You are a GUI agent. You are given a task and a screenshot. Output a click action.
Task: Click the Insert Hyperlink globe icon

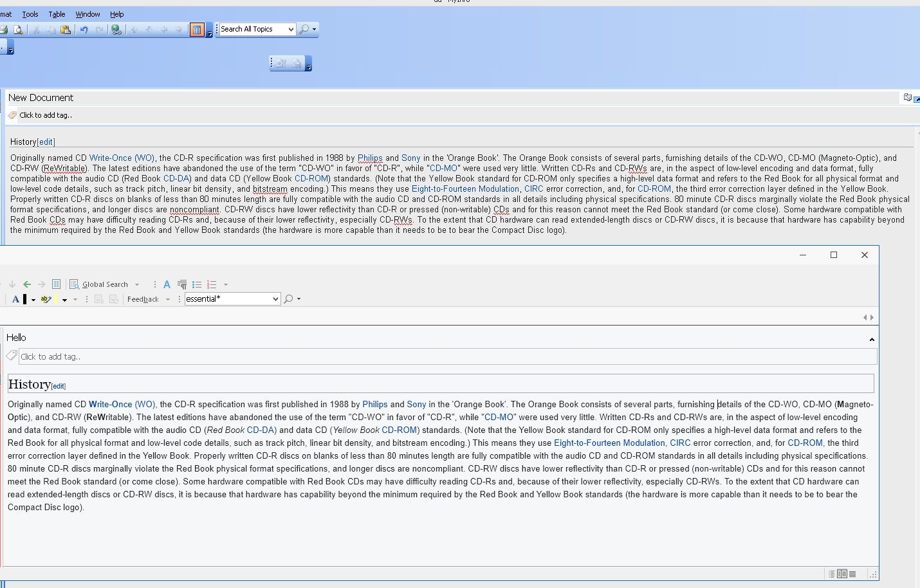[116, 30]
